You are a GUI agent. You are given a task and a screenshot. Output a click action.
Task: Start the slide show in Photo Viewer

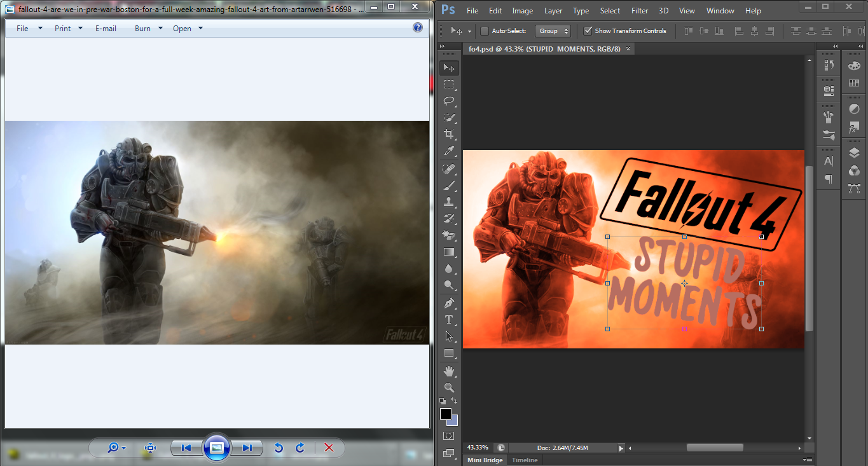(216, 448)
